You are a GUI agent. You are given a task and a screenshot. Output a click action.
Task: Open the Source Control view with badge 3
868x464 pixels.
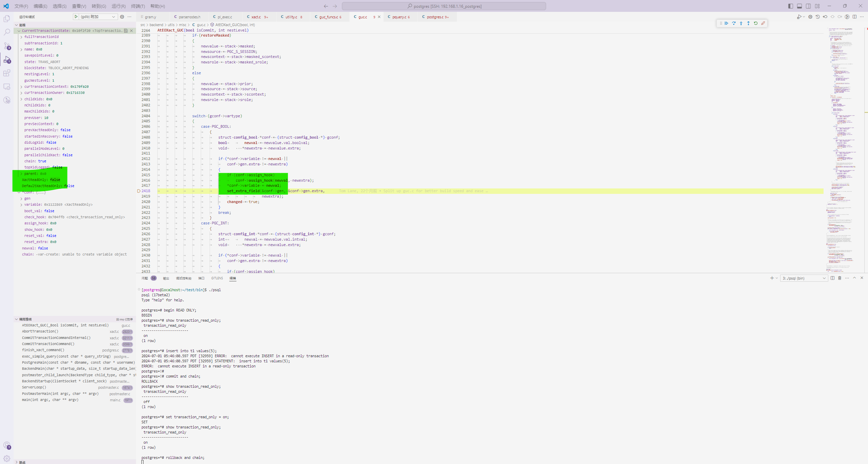[7, 46]
